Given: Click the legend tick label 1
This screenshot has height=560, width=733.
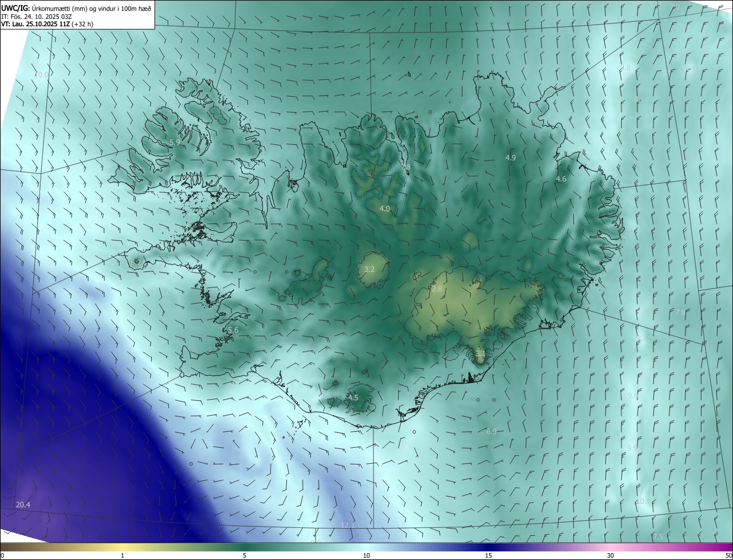Looking at the screenshot, I should click(x=123, y=555).
